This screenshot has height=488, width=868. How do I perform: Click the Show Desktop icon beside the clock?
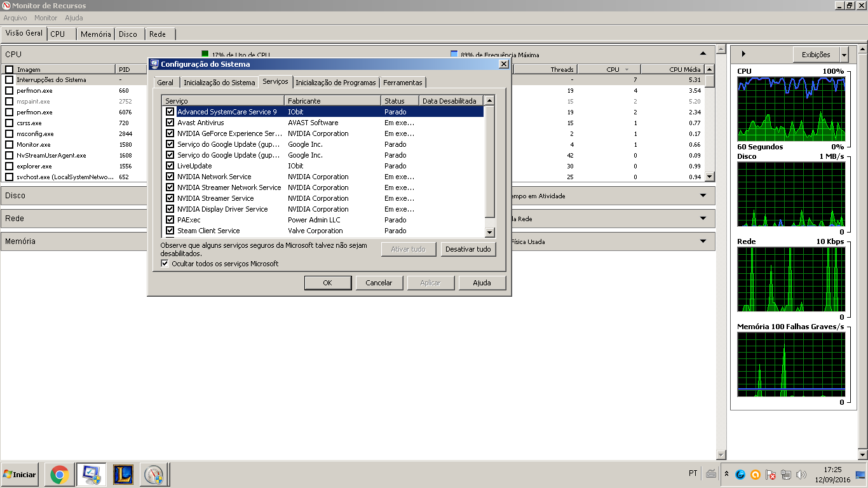coord(860,474)
